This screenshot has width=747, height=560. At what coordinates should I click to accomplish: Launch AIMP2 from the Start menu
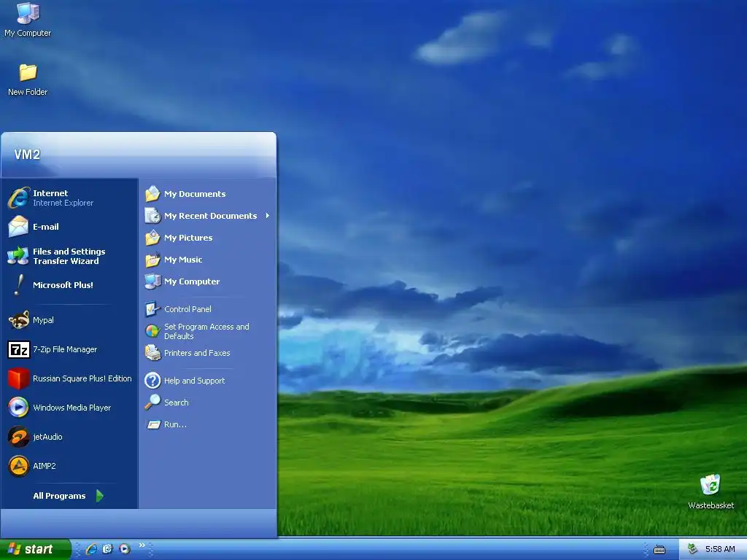[x=69, y=466]
